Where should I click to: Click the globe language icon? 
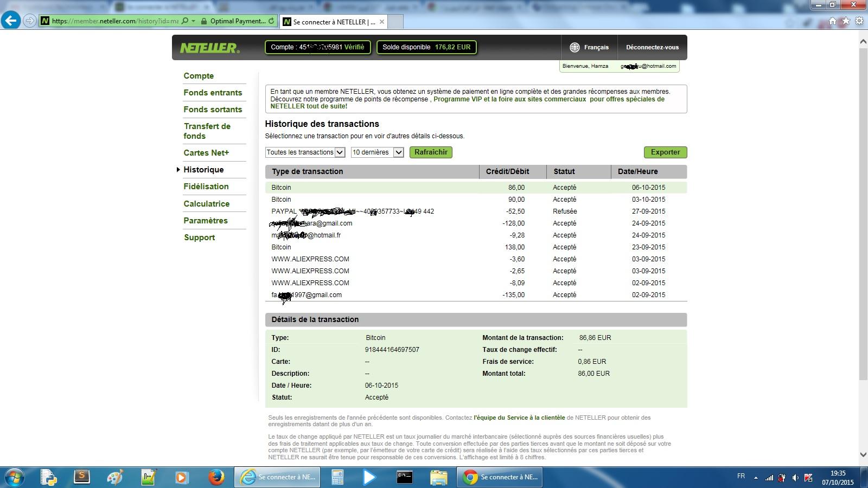[575, 47]
